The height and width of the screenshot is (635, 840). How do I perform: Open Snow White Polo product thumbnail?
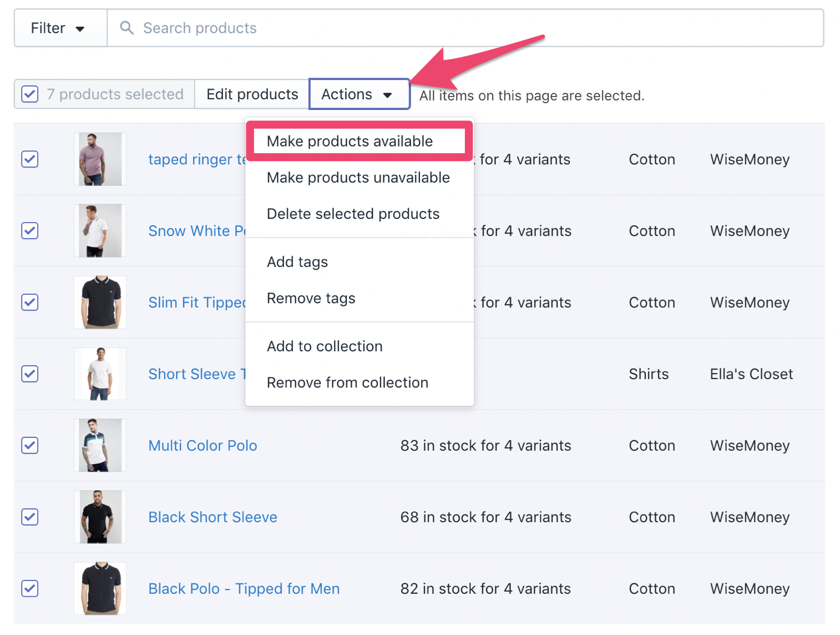(x=100, y=231)
